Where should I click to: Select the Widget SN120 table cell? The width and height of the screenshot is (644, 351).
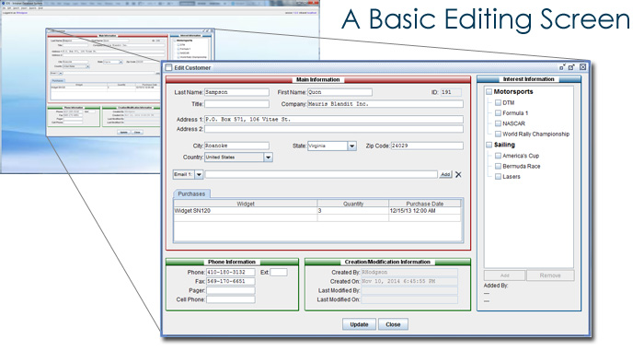(246, 211)
